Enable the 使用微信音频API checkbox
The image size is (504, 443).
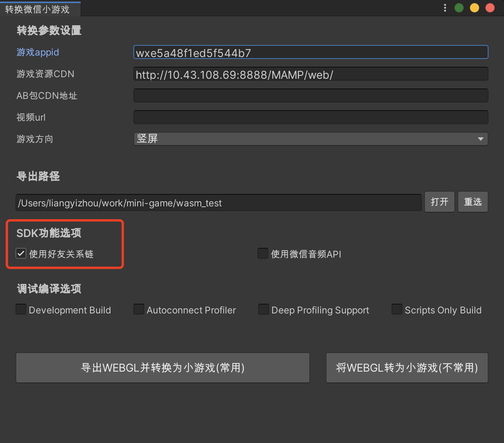click(263, 254)
